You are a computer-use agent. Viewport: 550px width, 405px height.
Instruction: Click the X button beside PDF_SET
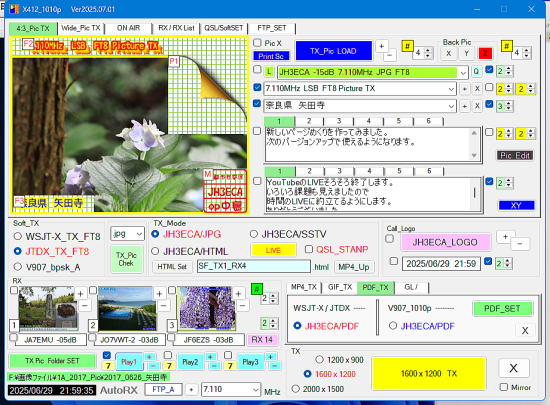point(525,330)
